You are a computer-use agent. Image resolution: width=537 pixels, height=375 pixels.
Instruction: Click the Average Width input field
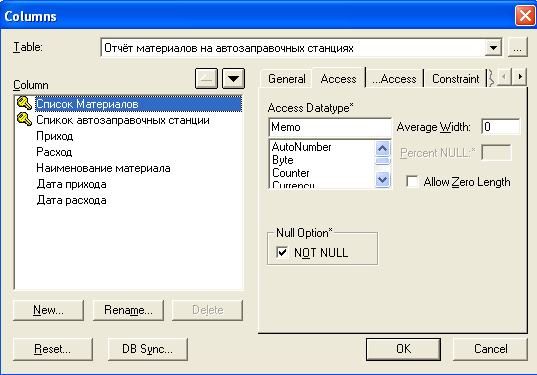[500, 127]
